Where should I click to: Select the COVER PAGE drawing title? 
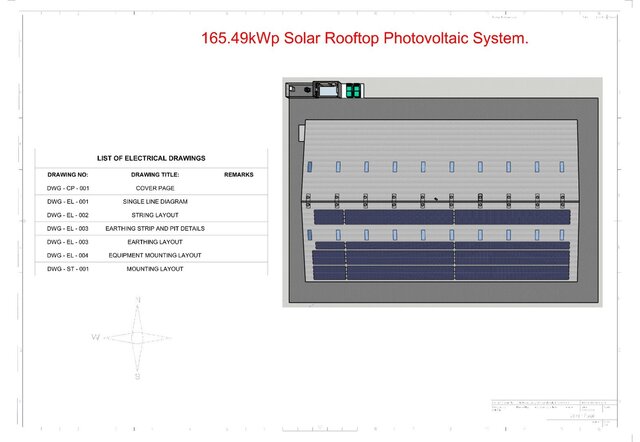(x=155, y=188)
